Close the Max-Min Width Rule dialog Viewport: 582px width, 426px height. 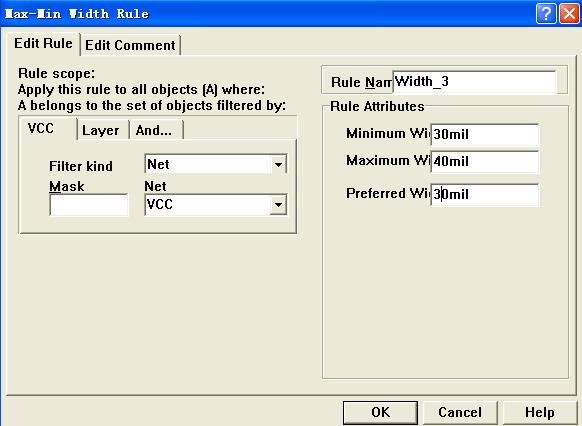(x=569, y=14)
